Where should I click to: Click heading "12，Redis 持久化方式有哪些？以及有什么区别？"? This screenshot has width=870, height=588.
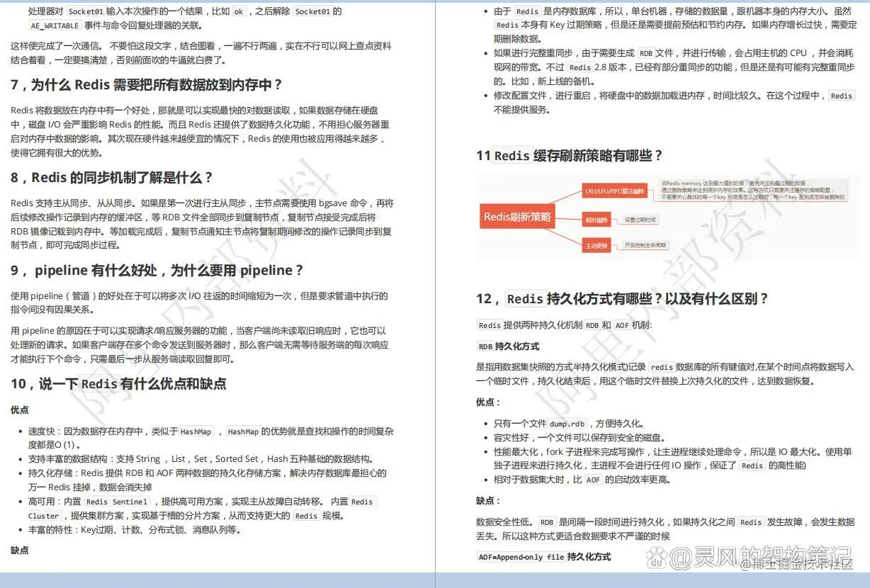[622, 298]
